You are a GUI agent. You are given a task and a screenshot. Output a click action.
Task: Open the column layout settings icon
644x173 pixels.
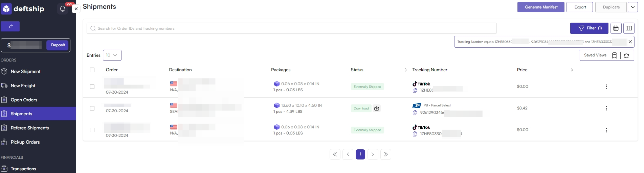tap(629, 28)
